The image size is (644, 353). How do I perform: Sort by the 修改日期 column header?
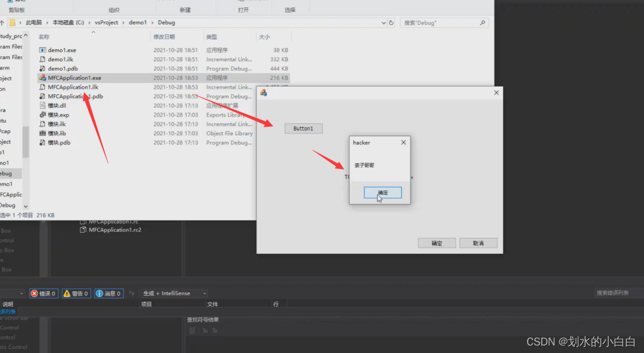coord(164,37)
